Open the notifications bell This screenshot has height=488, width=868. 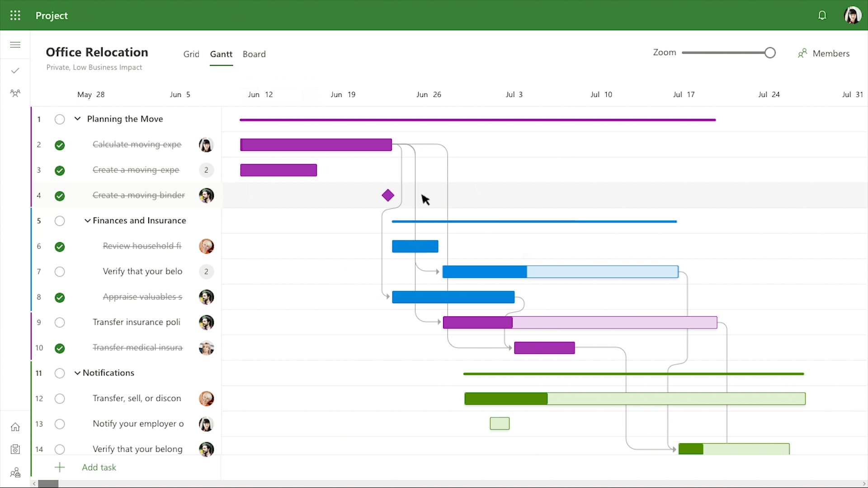pyautogui.click(x=822, y=15)
